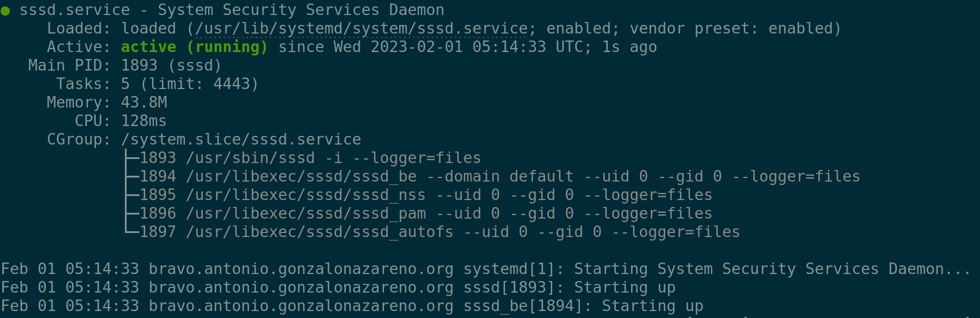Click the CPU value 128ms

(143, 121)
